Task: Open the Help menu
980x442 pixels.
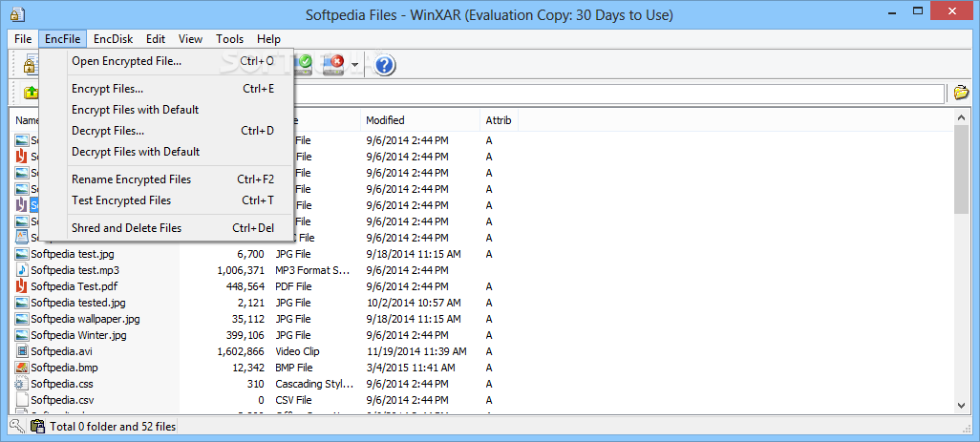Action: click(268, 39)
